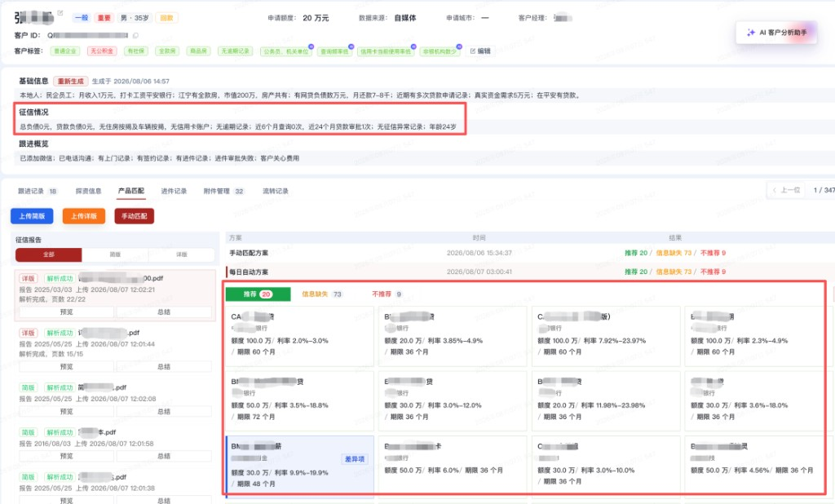Open the 流转记录 tab

coord(276,191)
